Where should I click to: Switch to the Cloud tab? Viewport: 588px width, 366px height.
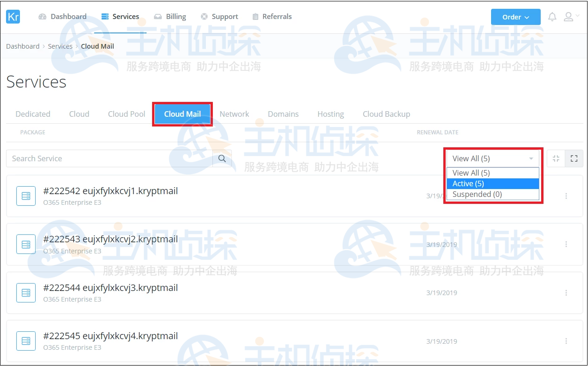[x=79, y=114]
